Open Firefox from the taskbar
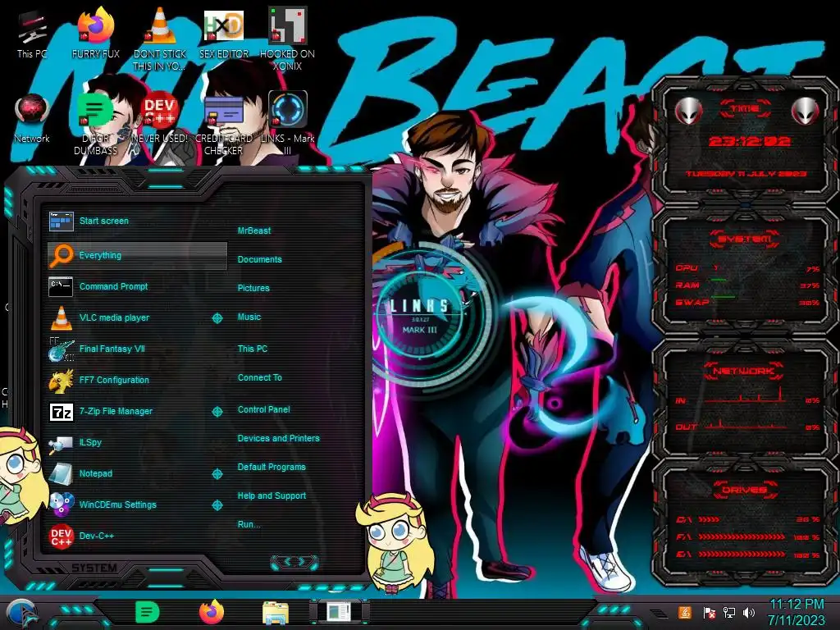This screenshot has width=840, height=630. (212, 612)
